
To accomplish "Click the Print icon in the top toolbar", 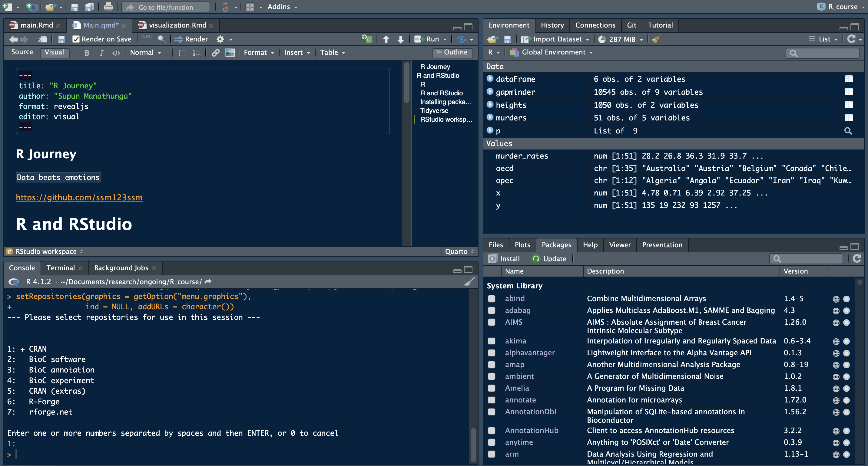I will tap(108, 7).
